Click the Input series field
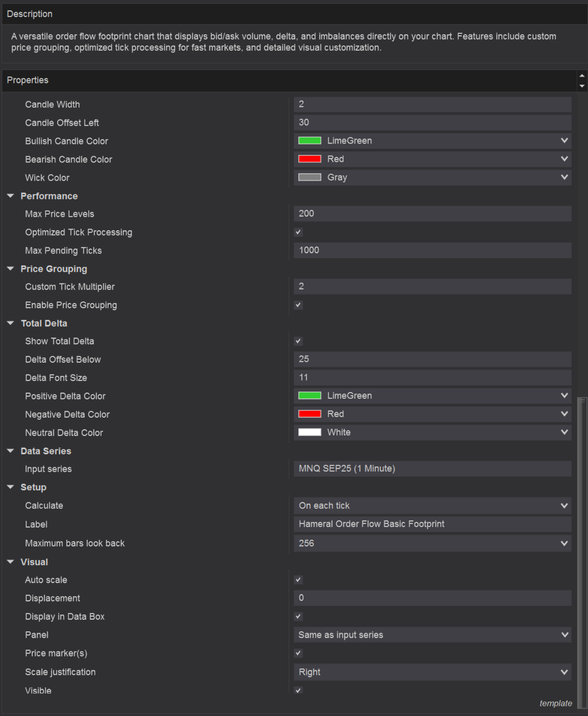The width and height of the screenshot is (588, 716). point(432,469)
